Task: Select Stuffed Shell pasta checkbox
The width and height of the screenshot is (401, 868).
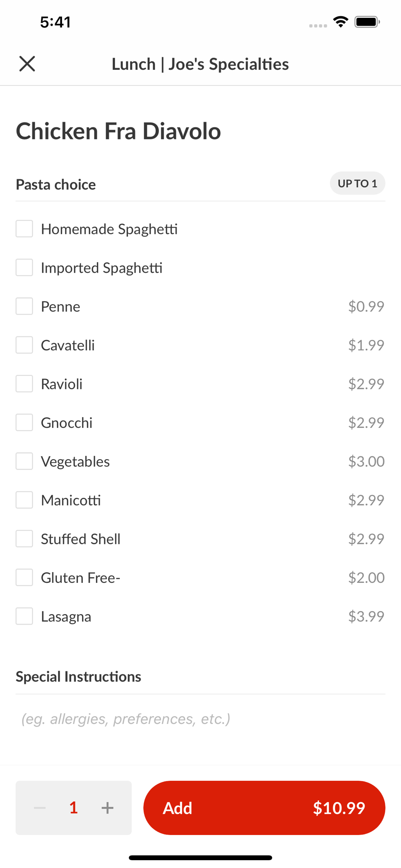Action: pyautogui.click(x=24, y=539)
